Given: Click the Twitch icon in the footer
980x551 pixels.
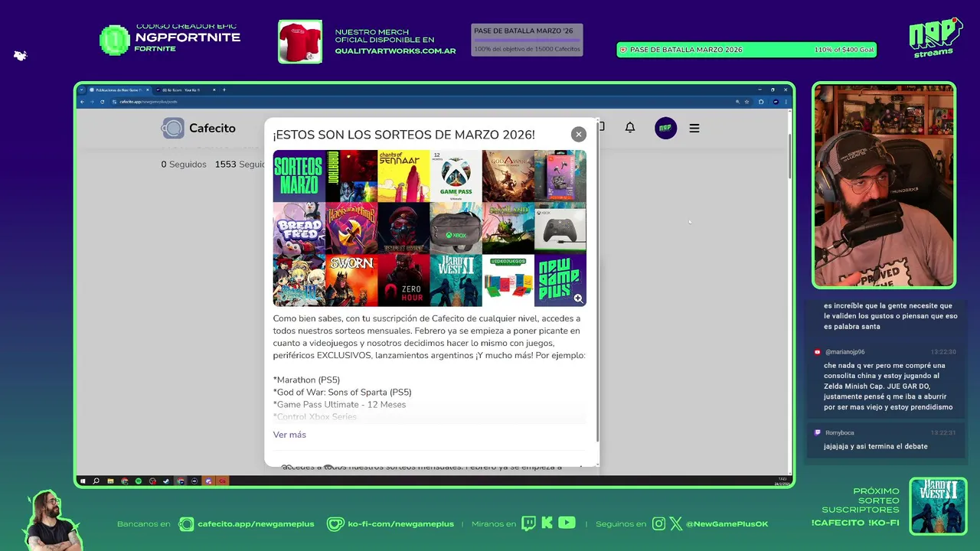Looking at the screenshot, I should [529, 523].
